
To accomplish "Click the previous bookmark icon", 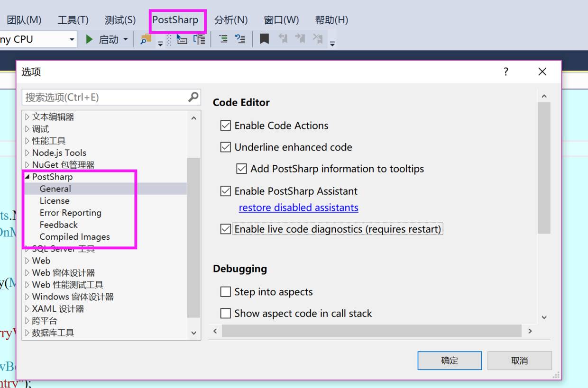I will 283,39.
